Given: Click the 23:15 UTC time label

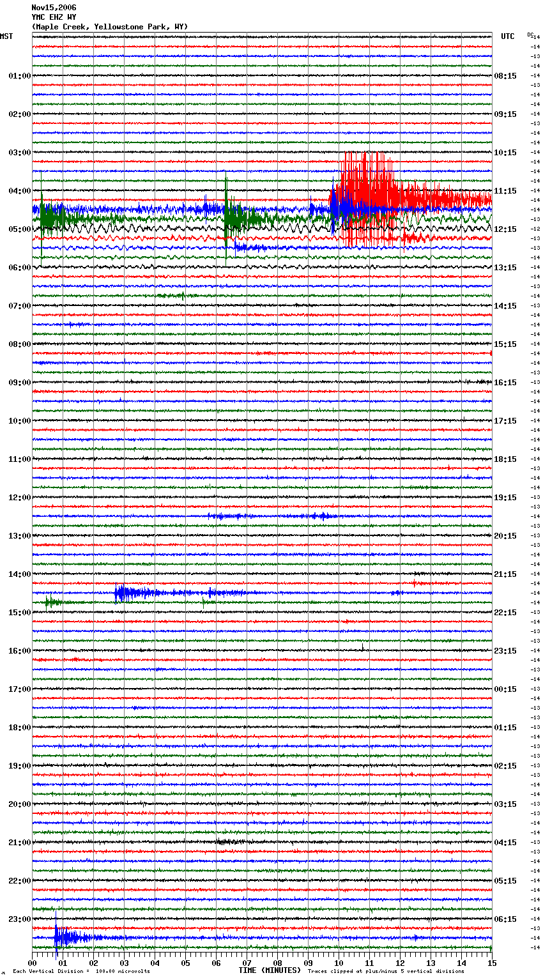Looking at the screenshot, I should point(505,651).
